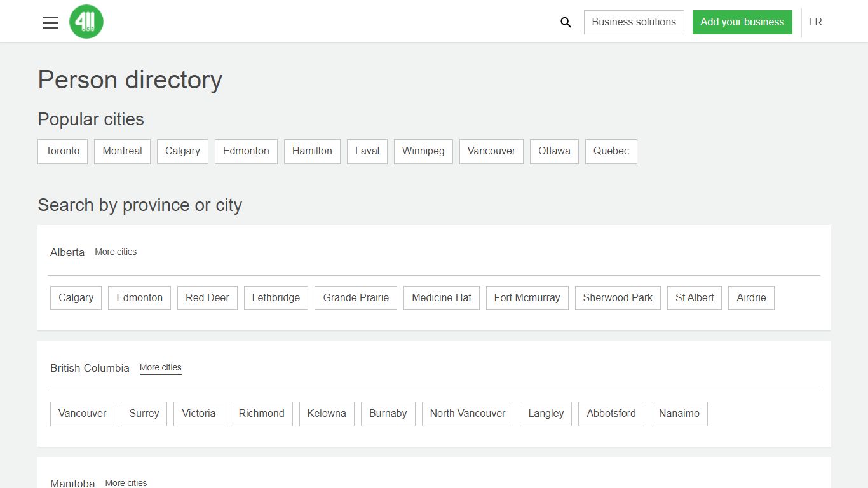Click the British Columbia province heading
The width and height of the screenshot is (868, 488).
coord(90,368)
